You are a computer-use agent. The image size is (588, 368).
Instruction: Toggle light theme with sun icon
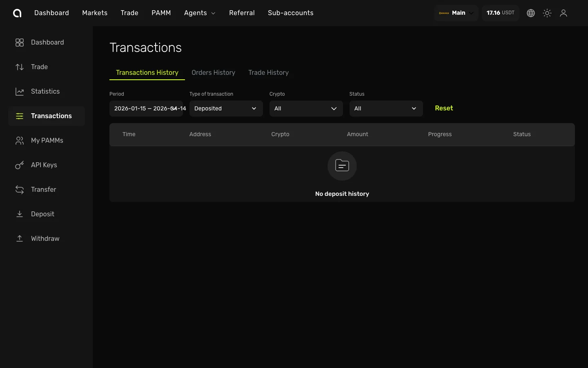(547, 13)
